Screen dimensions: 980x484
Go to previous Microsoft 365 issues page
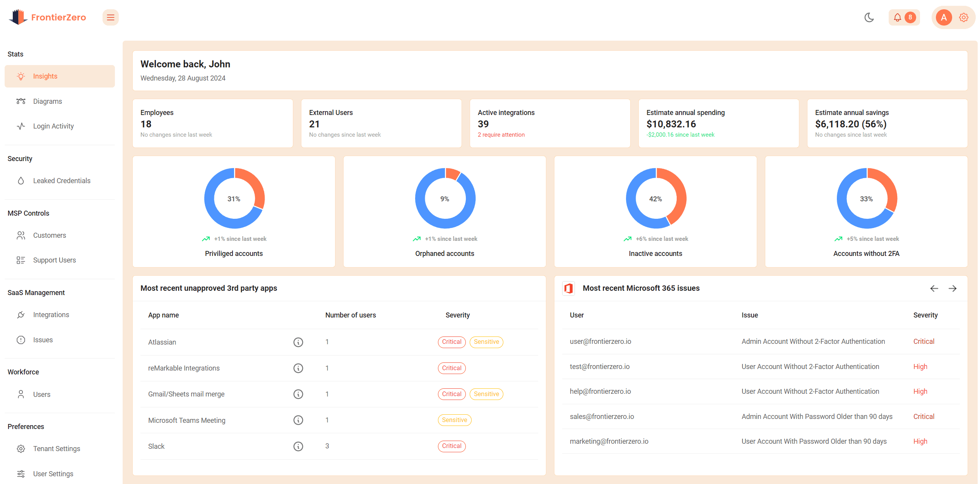tap(934, 288)
